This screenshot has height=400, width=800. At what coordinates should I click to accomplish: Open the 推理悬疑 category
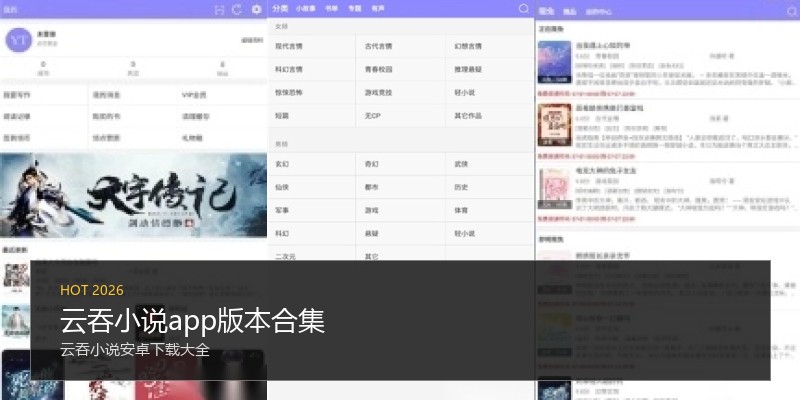pyautogui.click(x=468, y=69)
